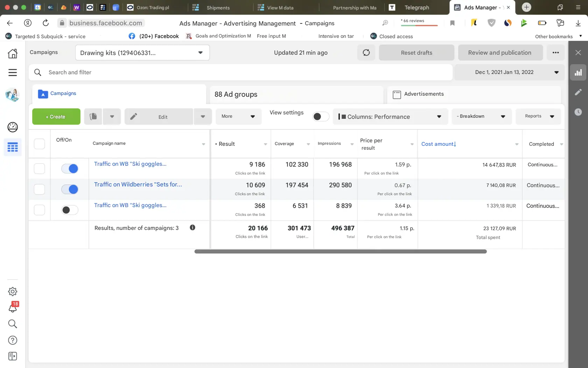This screenshot has width=588, height=368.
Task: Turn off the first Ski goggles campaign
Action: tap(70, 169)
